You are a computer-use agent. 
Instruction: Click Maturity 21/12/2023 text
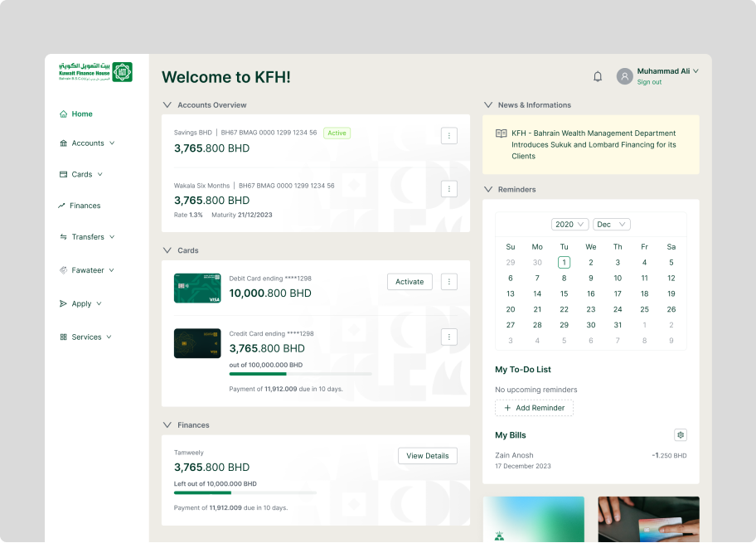pos(241,215)
